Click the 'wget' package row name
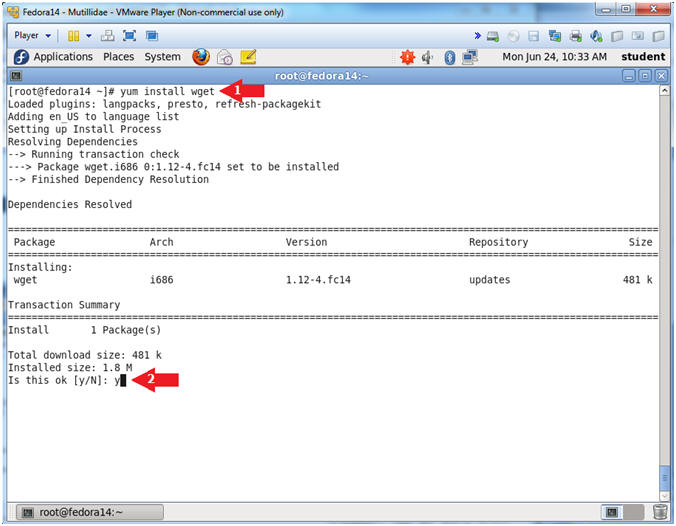The width and height of the screenshot is (676, 526). [25, 280]
